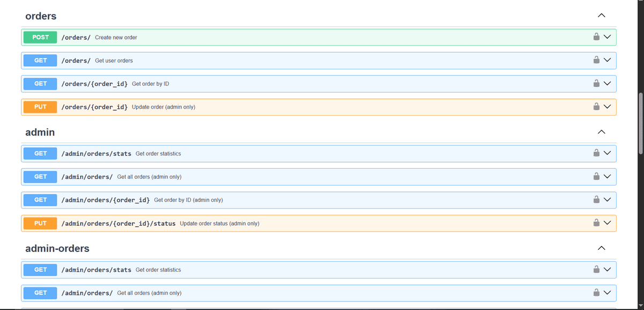The width and height of the screenshot is (644, 310).
Task: Click the lock icon on GET /orders/{order_id}
Action: [x=596, y=83]
